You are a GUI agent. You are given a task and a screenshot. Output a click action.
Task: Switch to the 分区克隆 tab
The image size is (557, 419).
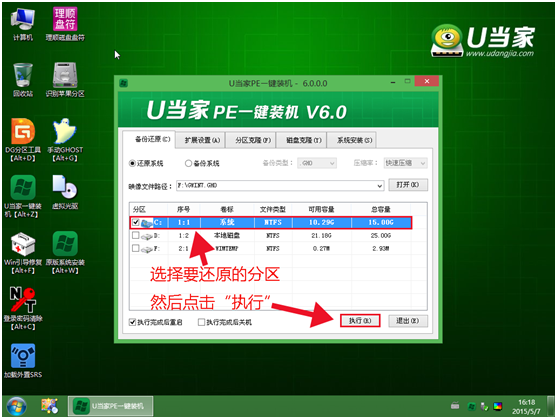coord(253,140)
